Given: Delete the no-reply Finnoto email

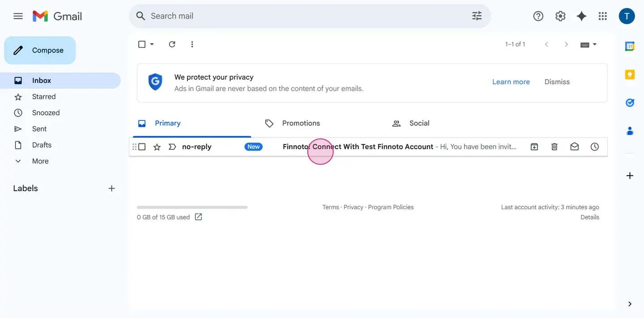Looking at the screenshot, I should pyautogui.click(x=554, y=147).
